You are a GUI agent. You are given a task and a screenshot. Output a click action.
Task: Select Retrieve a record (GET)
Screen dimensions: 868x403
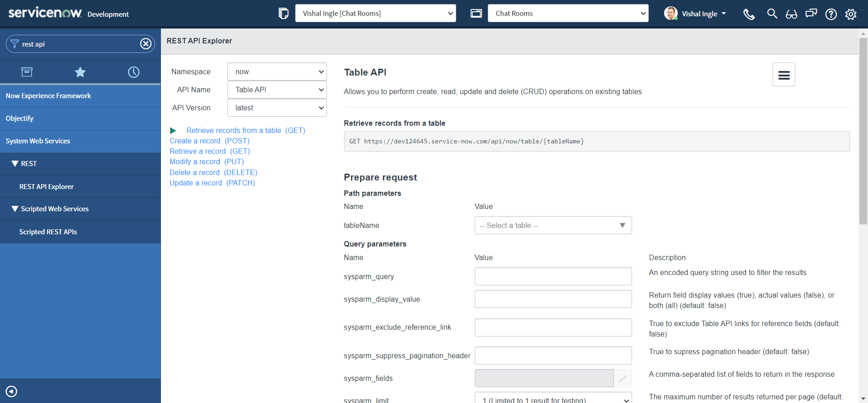tap(210, 151)
